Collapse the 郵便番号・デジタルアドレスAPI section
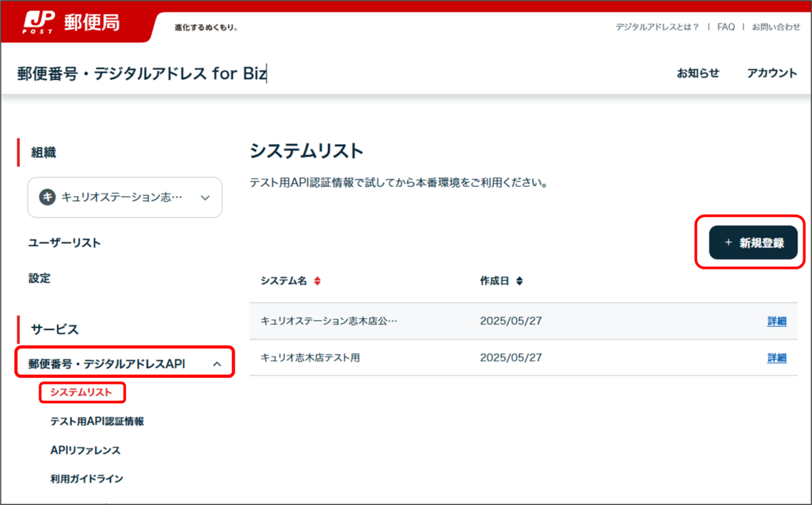 [x=217, y=363]
